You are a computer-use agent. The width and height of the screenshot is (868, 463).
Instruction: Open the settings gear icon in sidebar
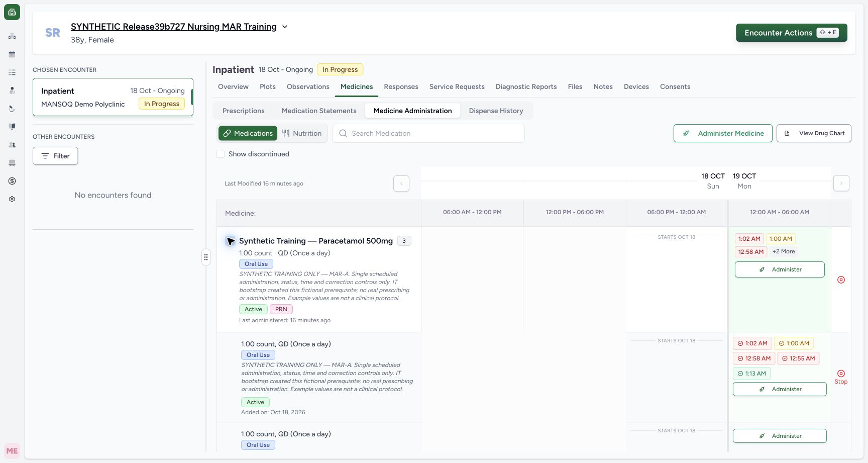pyautogui.click(x=12, y=199)
